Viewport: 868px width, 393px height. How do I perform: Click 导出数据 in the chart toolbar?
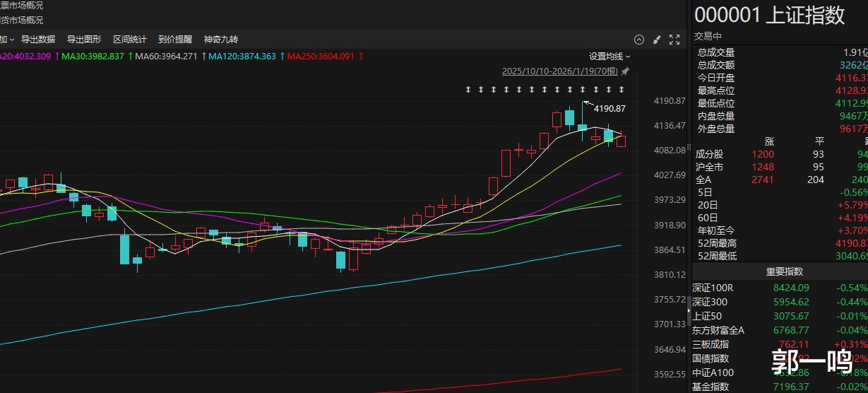pos(38,40)
